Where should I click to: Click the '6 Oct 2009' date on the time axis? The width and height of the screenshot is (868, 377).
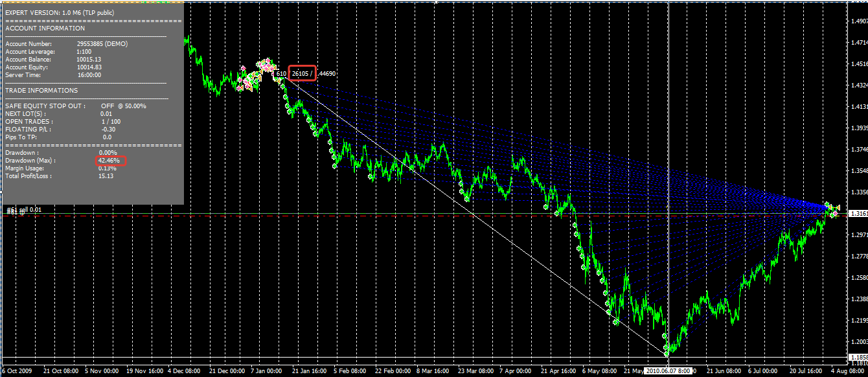tap(17, 371)
